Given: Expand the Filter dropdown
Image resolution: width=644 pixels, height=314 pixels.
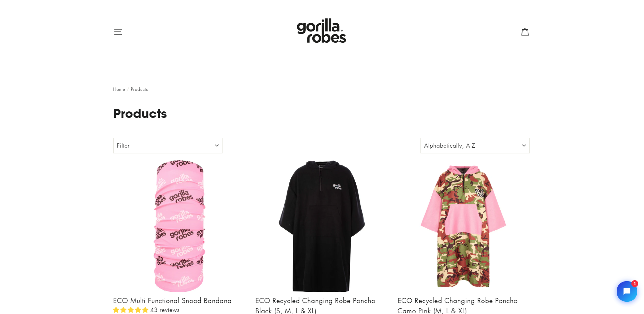Looking at the screenshot, I should (168, 146).
